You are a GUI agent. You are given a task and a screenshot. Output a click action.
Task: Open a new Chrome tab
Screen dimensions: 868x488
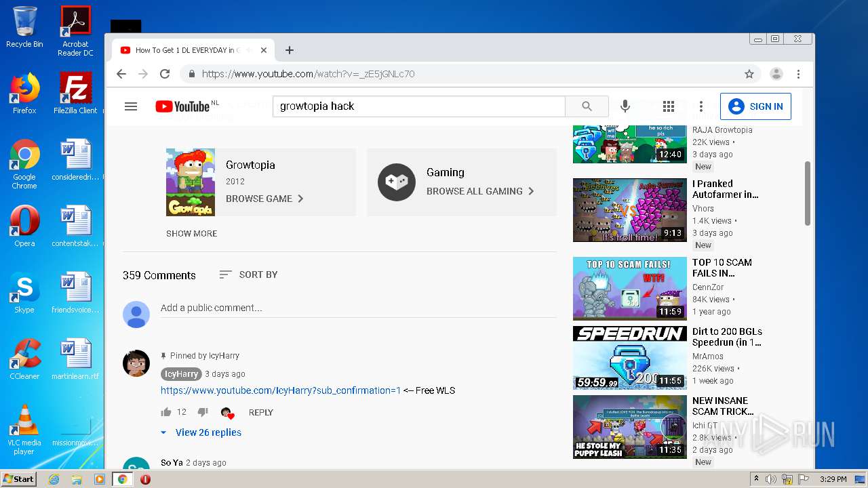coord(290,50)
